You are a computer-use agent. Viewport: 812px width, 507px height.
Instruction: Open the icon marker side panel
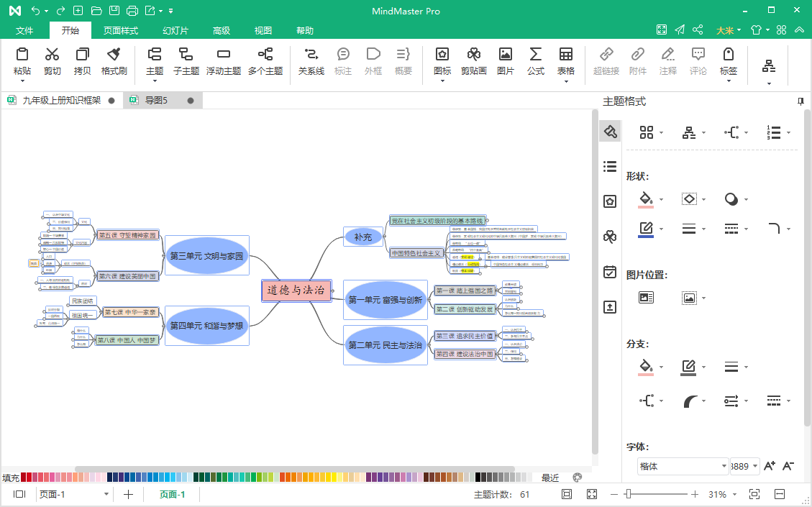[x=610, y=201]
